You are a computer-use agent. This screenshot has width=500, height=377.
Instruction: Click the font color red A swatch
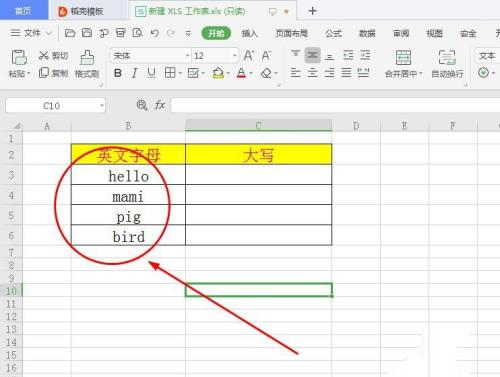[x=241, y=73]
